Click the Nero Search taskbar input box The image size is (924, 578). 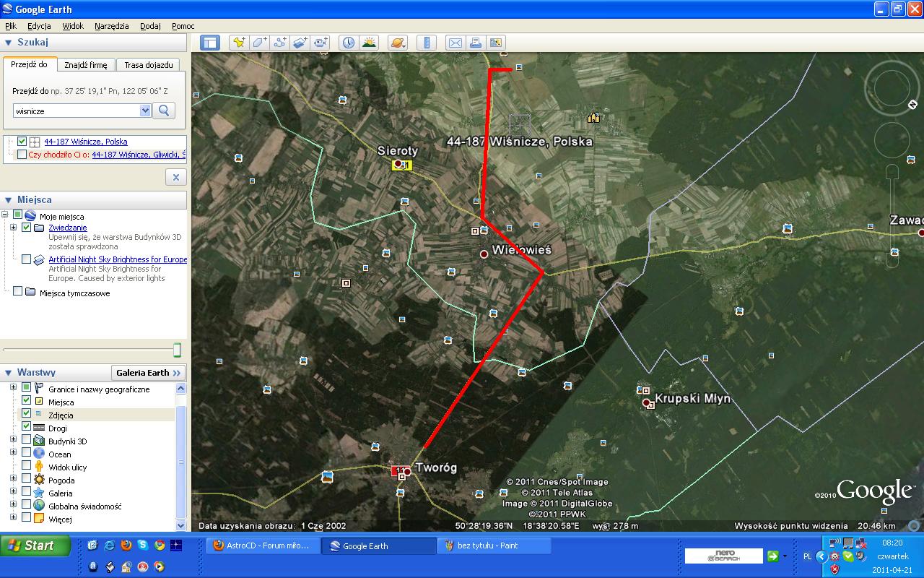coord(723,555)
